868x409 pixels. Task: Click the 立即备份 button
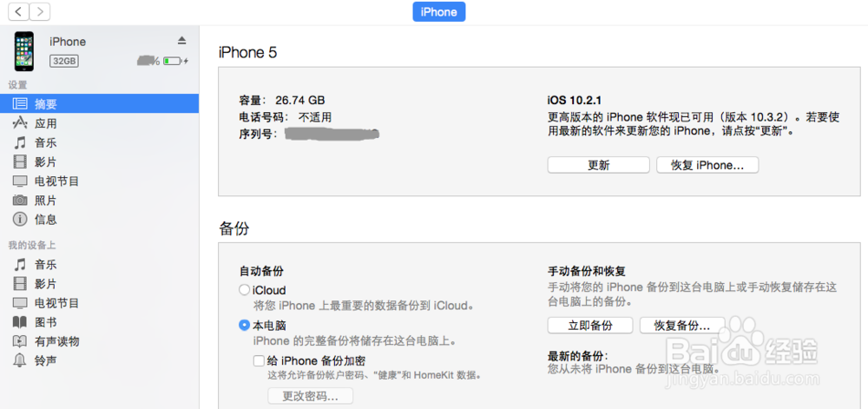pyautogui.click(x=590, y=326)
